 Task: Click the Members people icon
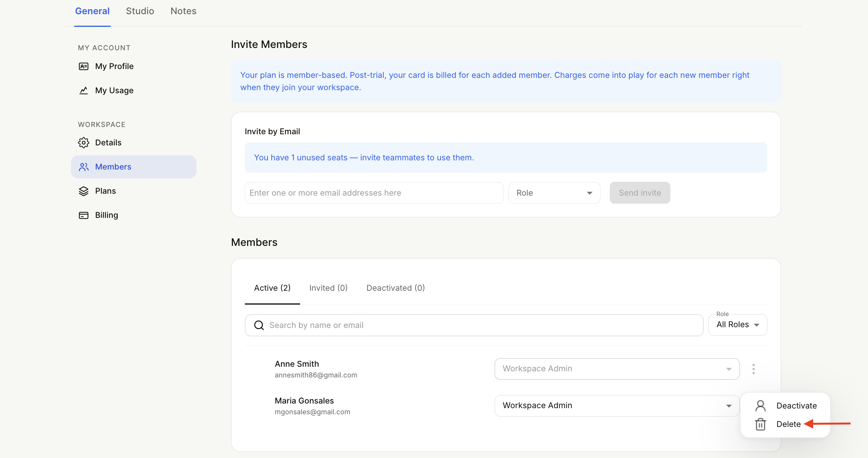click(x=84, y=167)
